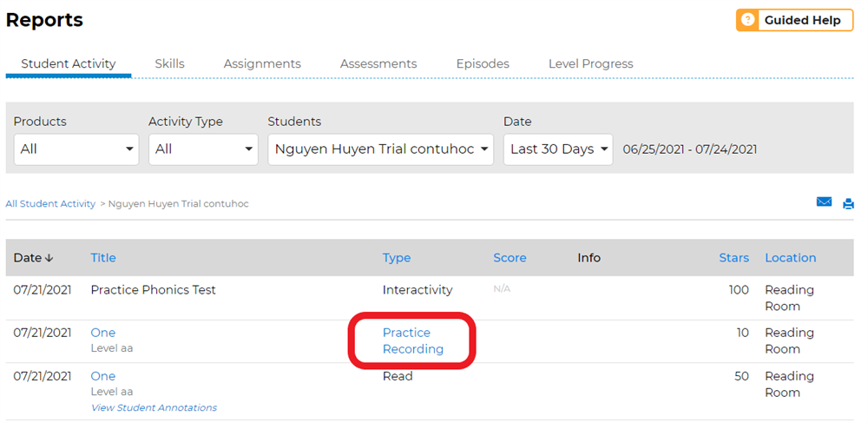This screenshot has height=423, width=868.
Task: Click View Student Annotations link
Action: tap(154, 407)
